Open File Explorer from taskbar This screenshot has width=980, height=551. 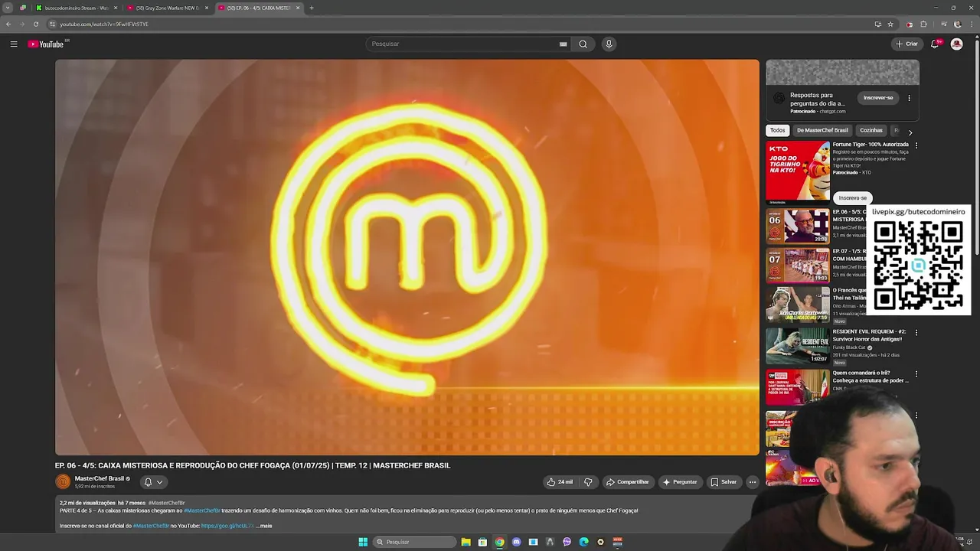click(465, 542)
